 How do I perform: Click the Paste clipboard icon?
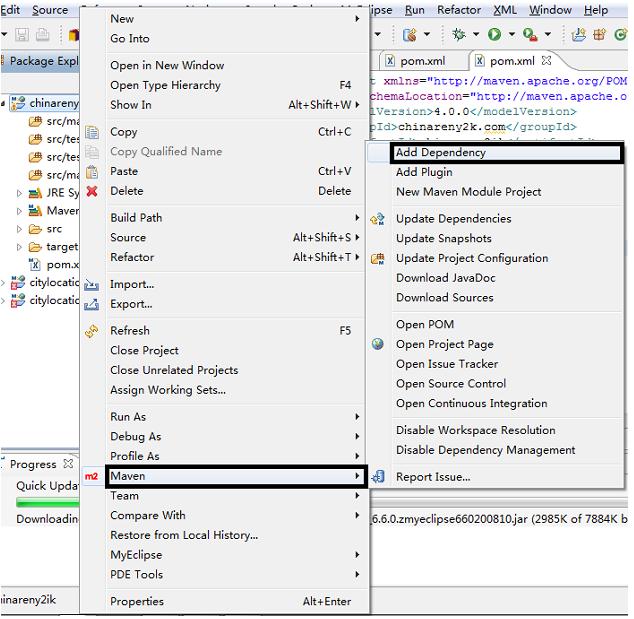(x=92, y=172)
